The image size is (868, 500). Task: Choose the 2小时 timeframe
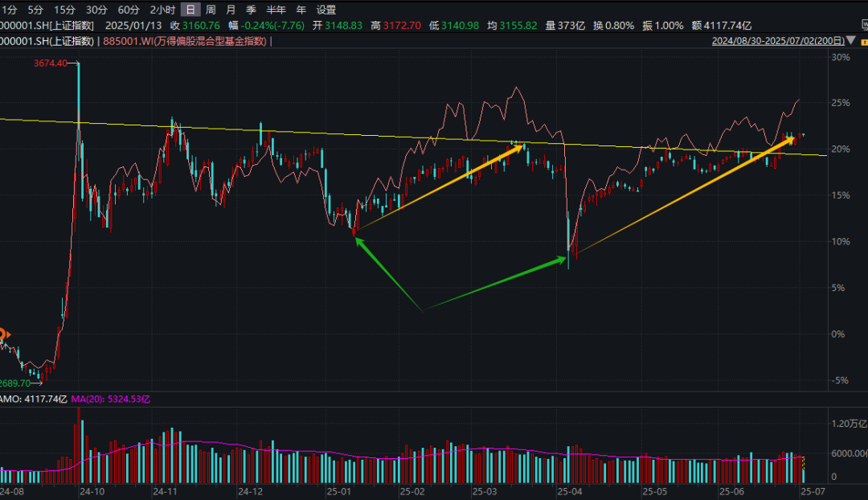tap(162, 10)
